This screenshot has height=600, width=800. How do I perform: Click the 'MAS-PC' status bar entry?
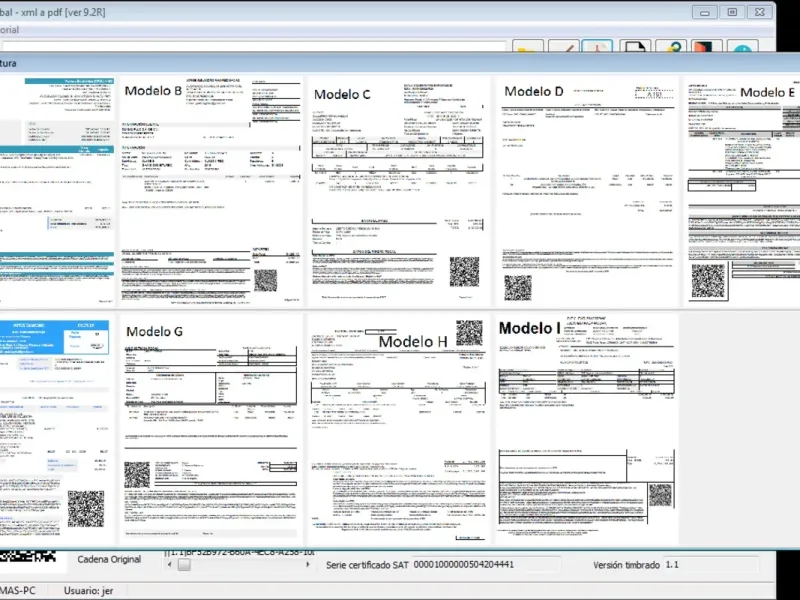(x=18, y=591)
